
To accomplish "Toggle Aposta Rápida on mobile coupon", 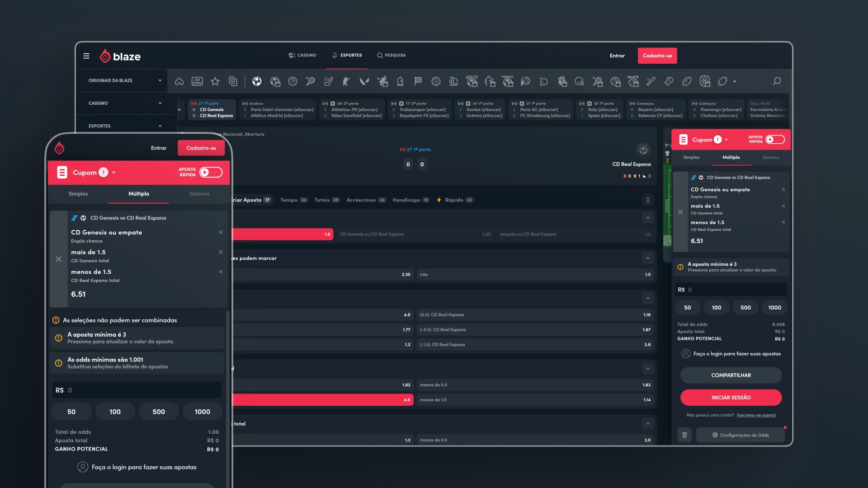I will click(211, 172).
